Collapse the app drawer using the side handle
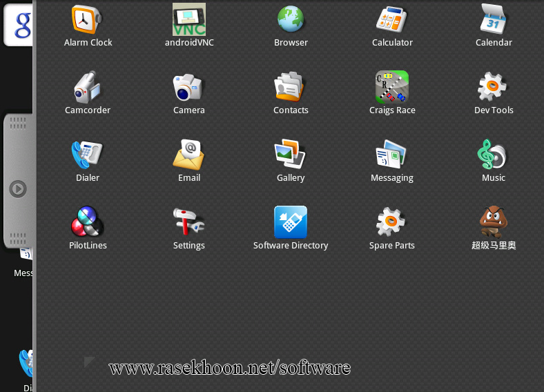 (x=18, y=188)
